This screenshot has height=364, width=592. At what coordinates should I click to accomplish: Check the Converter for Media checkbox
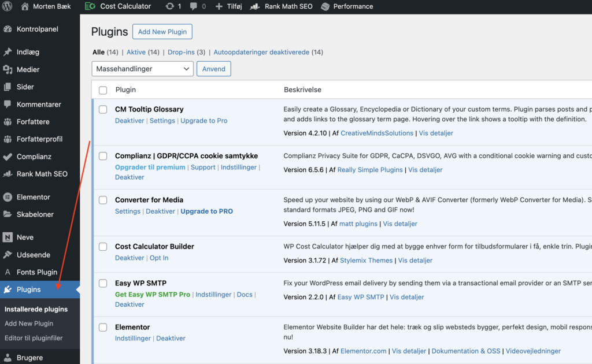tap(103, 200)
